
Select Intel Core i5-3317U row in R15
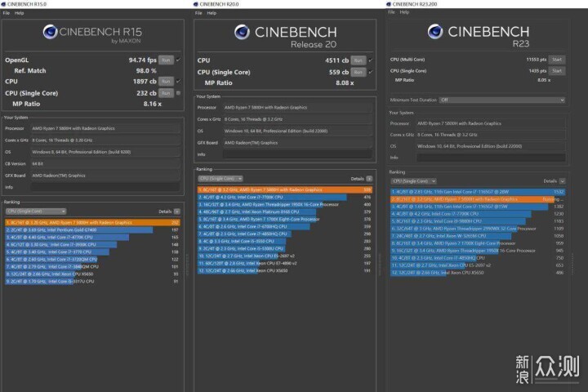pos(92,281)
